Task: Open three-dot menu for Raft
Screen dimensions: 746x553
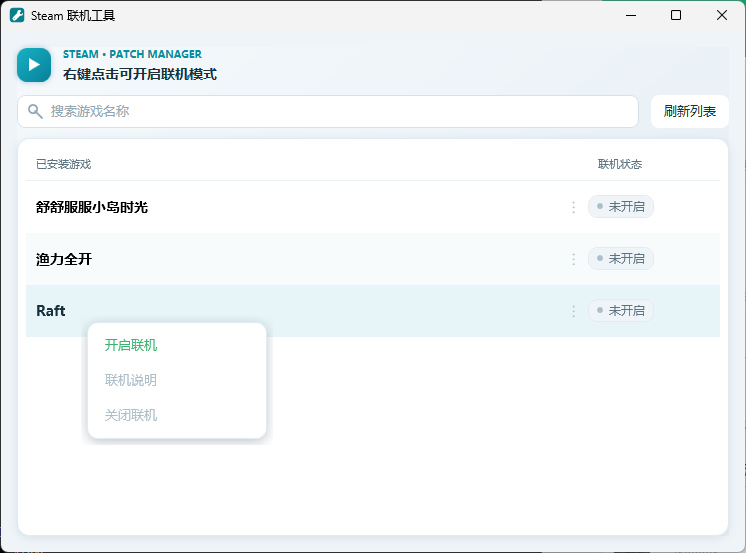Action: pos(573,311)
